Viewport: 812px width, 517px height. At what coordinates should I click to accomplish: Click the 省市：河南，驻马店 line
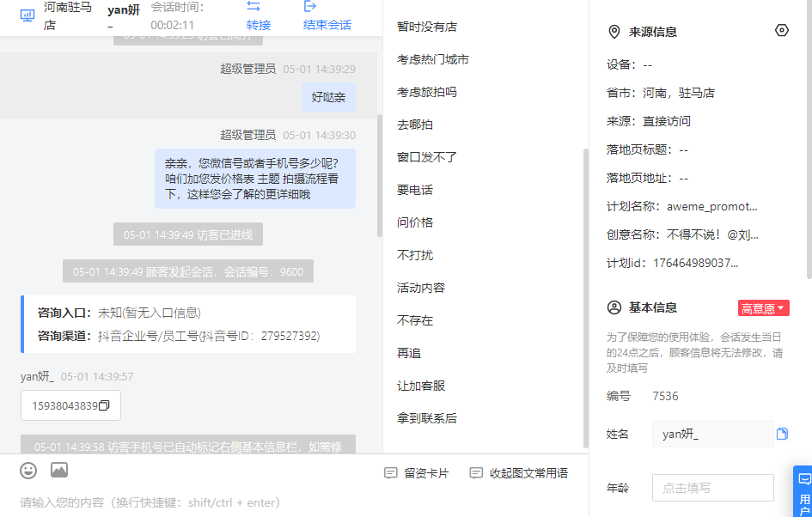tap(661, 93)
